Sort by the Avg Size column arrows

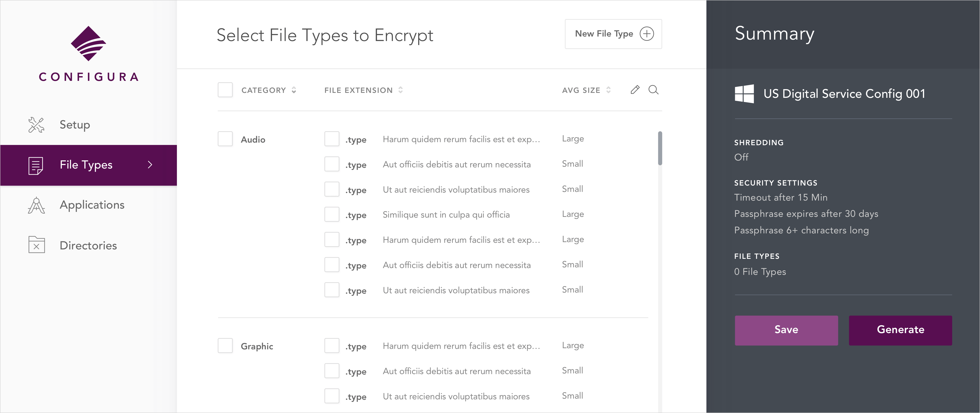[608, 90]
